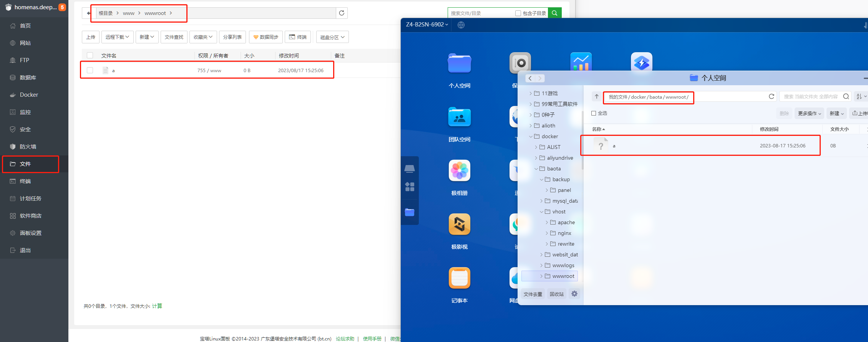
Task: Open 个人空间 desktop app icon
Action: coord(460,63)
